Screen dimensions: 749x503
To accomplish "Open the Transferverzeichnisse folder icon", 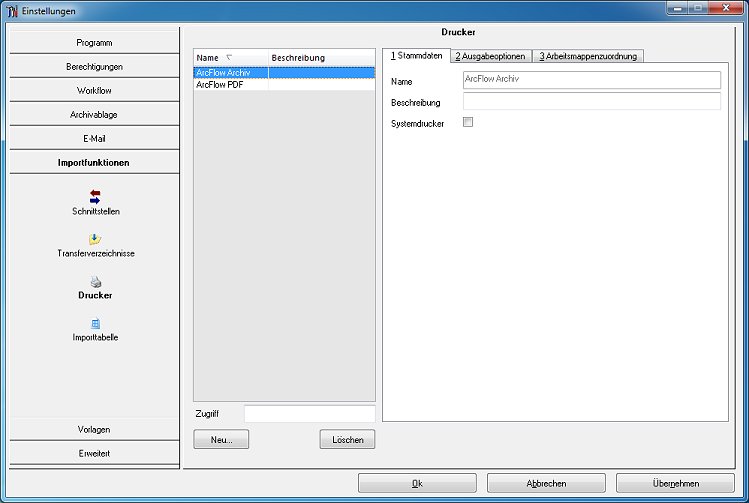I will tap(95, 239).
